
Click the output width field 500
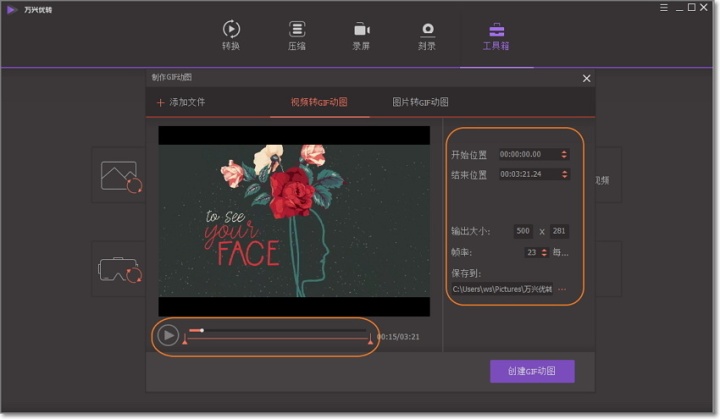pyautogui.click(x=523, y=231)
